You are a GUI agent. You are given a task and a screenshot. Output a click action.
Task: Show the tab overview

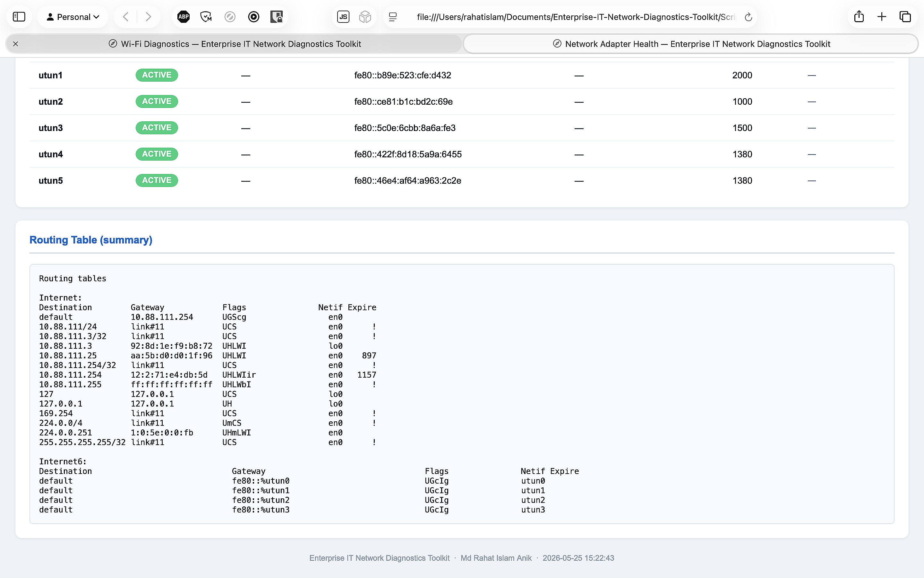coord(905,17)
